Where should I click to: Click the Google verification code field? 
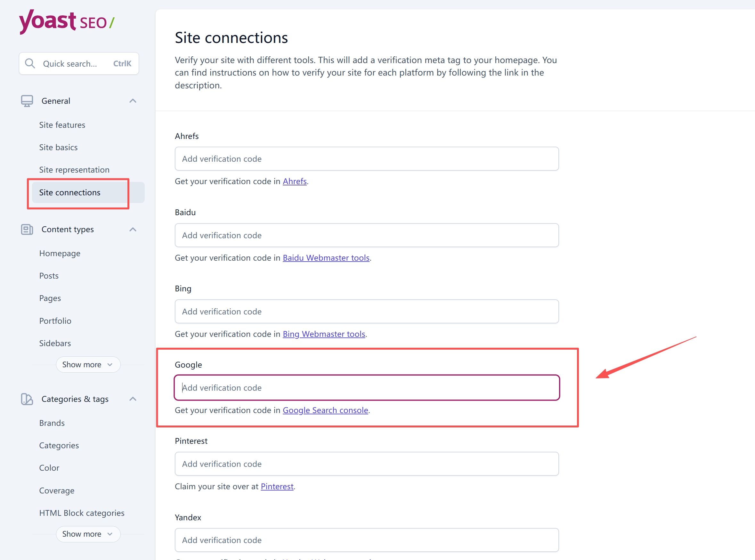point(366,387)
